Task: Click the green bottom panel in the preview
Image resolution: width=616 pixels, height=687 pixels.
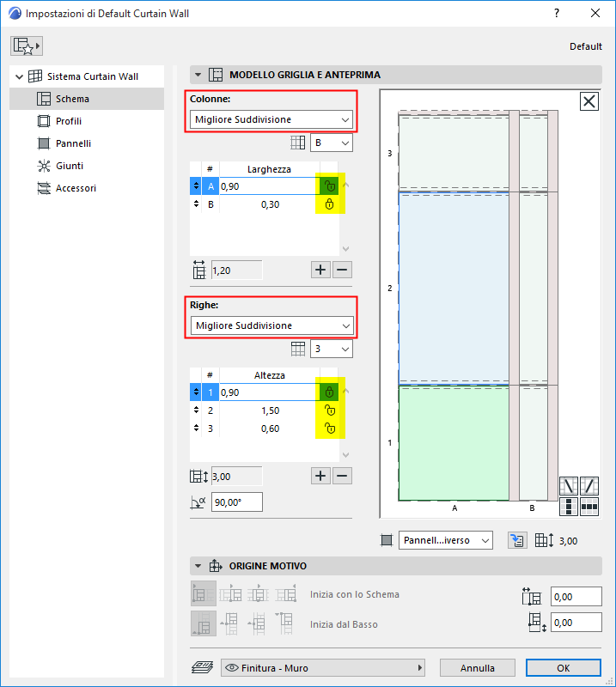Action: (454, 443)
